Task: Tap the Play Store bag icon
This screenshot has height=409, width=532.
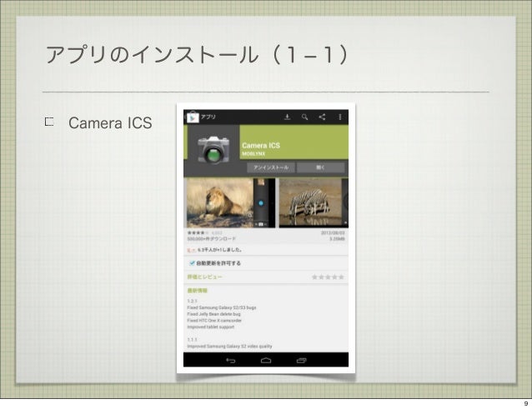Action: tap(193, 117)
